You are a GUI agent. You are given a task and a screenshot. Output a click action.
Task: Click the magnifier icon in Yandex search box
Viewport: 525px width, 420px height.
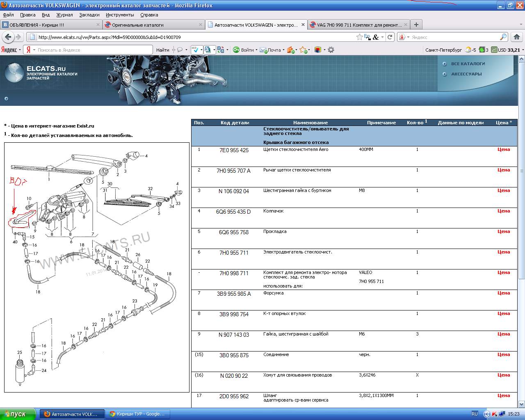pyautogui.click(x=503, y=37)
